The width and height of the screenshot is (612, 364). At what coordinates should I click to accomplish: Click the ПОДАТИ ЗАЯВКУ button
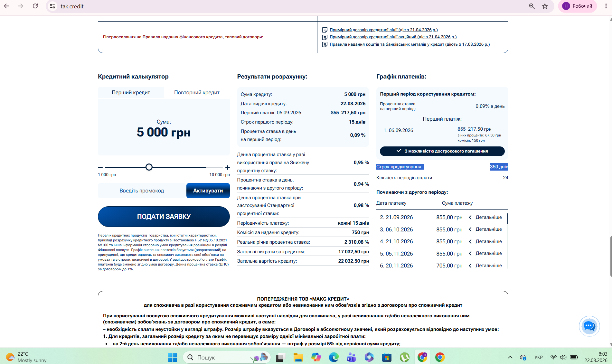pos(164,217)
